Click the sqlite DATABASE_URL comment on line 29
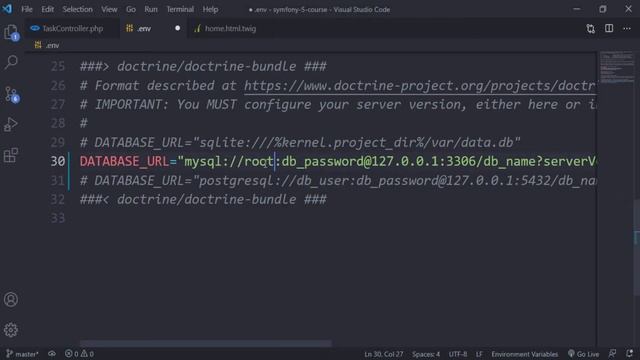This screenshot has height=360, width=640. (300, 142)
